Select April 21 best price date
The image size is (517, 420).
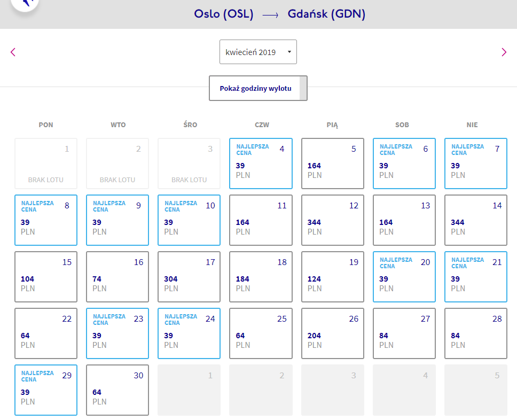(x=475, y=277)
